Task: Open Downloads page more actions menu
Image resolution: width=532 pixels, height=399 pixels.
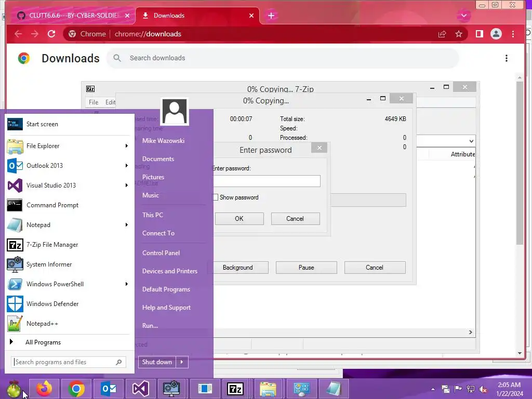Action: (x=506, y=58)
